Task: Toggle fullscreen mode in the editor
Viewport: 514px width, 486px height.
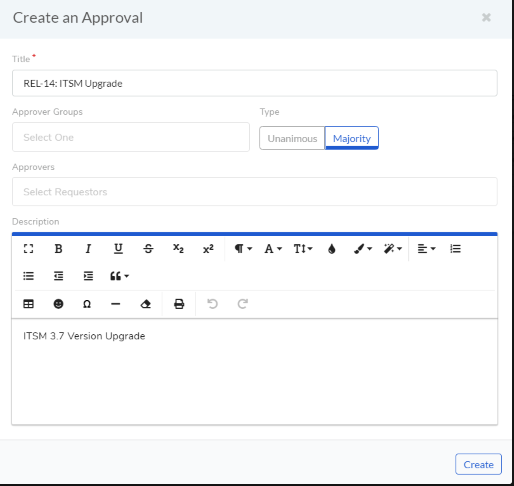Action: pyautogui.click(x=29, y=249)
